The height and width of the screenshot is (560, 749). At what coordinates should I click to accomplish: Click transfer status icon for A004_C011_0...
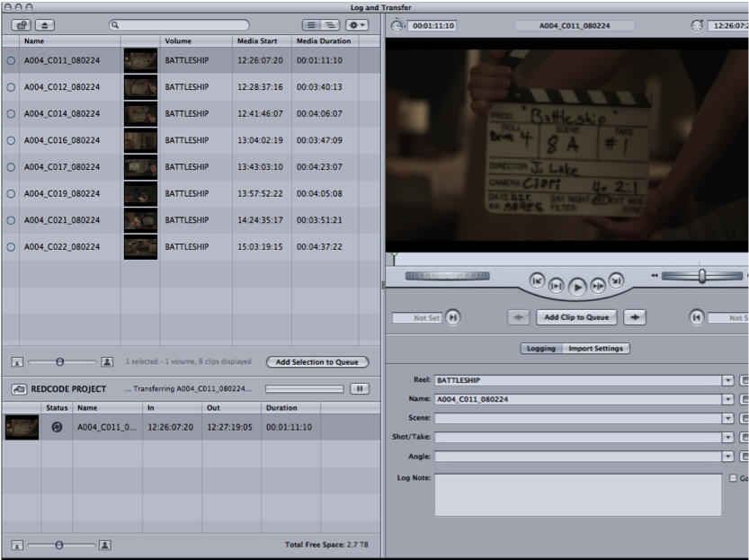(57, 427)
